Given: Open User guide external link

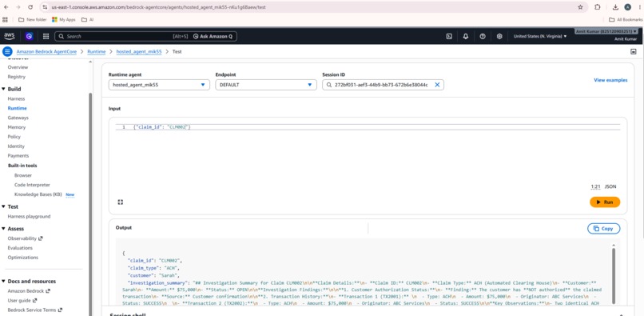Looking at the screenshot, I should pos(22,300).
